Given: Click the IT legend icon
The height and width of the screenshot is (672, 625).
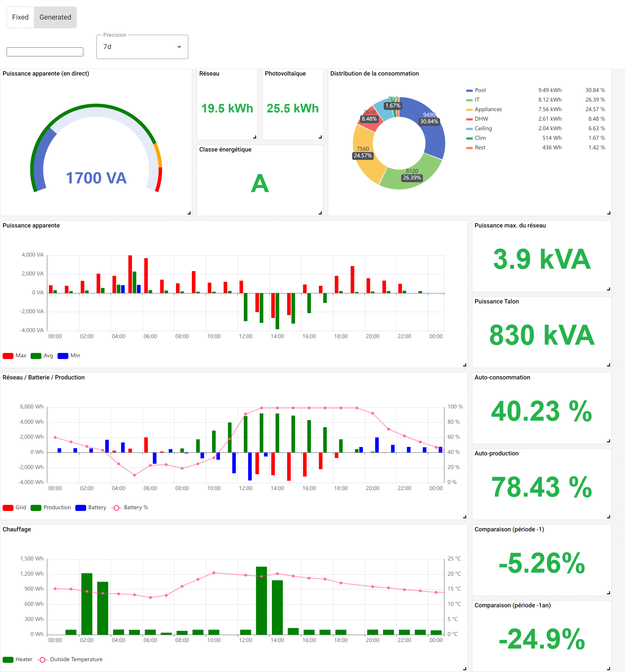Looking at the screenshot, I should pyautogui.click(x=469, y=100).
